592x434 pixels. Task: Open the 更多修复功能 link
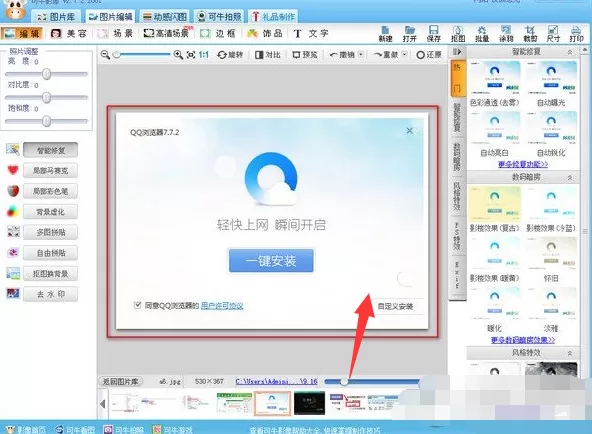(x=523, y=164)
